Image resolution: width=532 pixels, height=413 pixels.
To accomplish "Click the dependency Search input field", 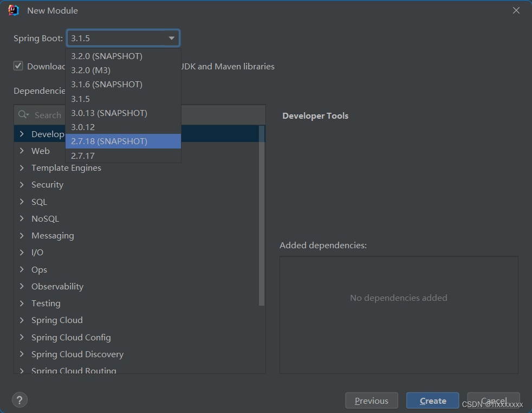I will (x=139, y=115).
